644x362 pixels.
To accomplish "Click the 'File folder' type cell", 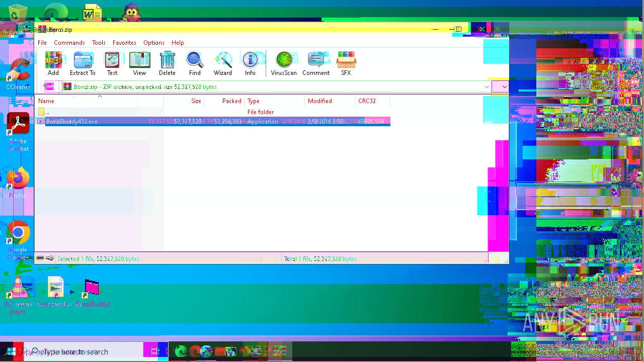I will point(261,112).
